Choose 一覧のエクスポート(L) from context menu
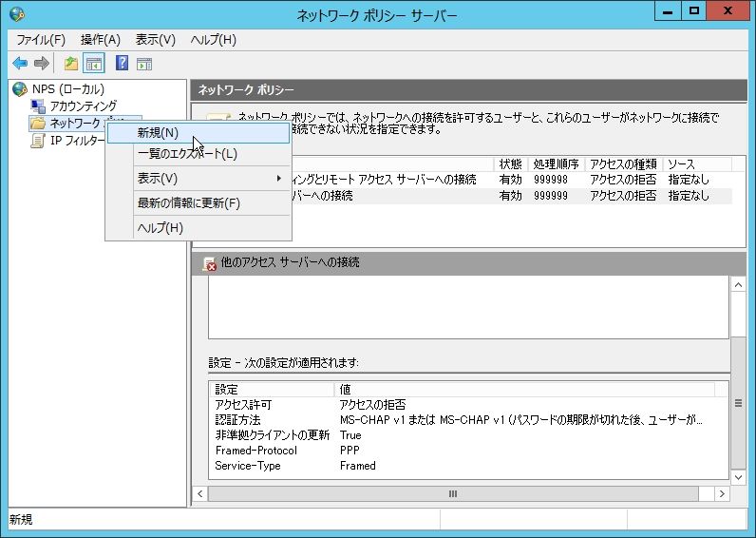Image resolution: width=756 pixels, height=538 pixels. pos(198,154)
